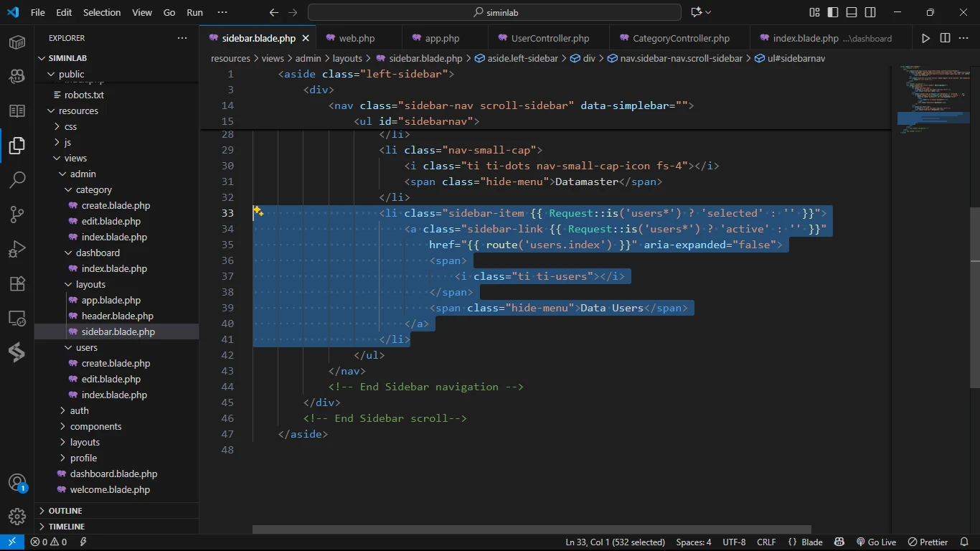This screenshot has height=551, width=980.
Task: Click the Run file play icon
Action: (925, 38)
